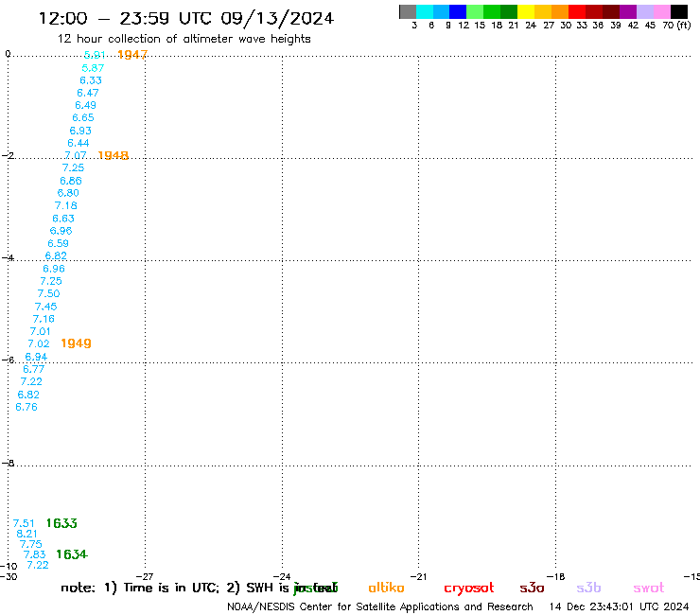Click the green time label 1634
700x615 pixels.
click(x=72, y=554)
